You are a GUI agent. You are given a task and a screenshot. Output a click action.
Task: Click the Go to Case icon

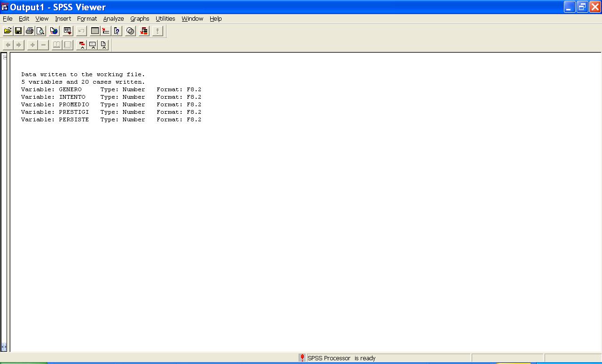[106, 31]
